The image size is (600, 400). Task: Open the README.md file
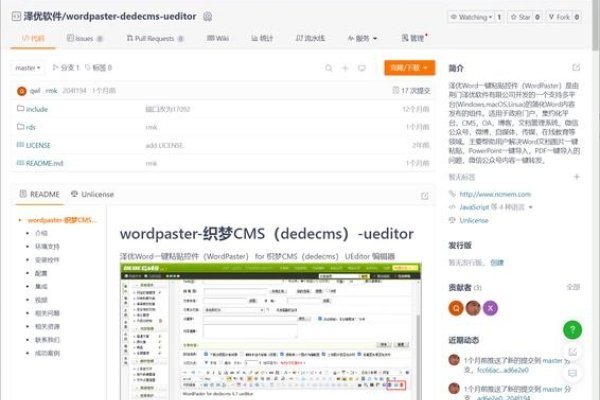pos(44,163)
